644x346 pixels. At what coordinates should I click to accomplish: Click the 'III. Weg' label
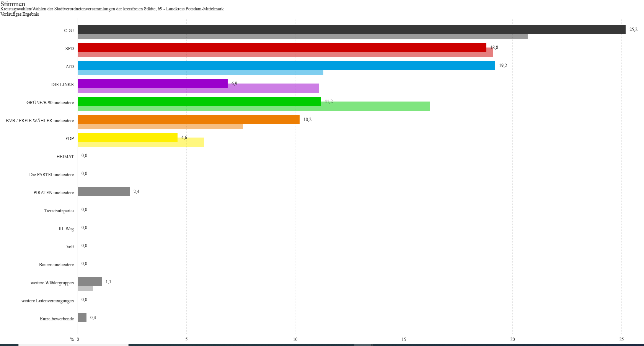pos(66,229)
